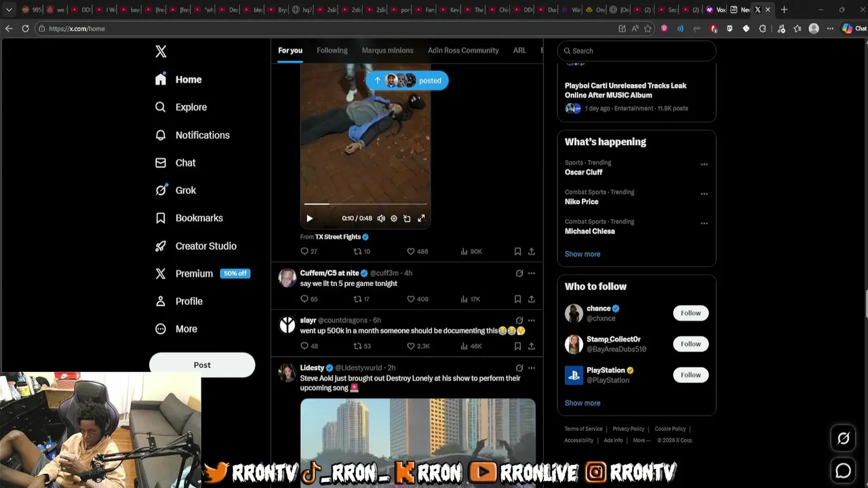Reply to street fight post (27)

tap(309, 251)
